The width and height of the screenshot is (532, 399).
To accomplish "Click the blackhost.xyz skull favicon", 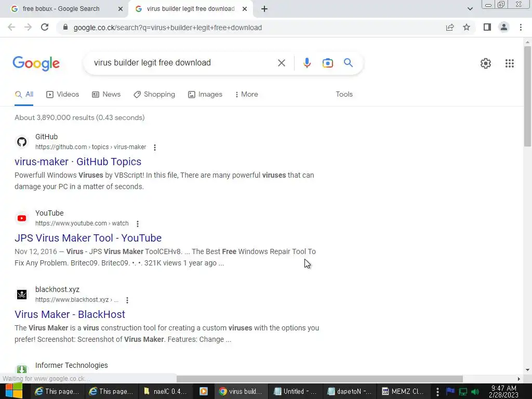I will click(22, 294).
